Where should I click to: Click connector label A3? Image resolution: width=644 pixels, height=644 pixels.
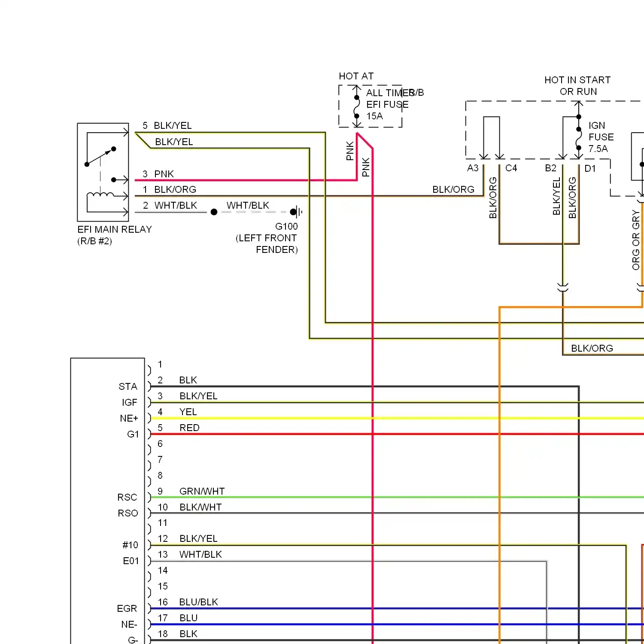(473, 168)
